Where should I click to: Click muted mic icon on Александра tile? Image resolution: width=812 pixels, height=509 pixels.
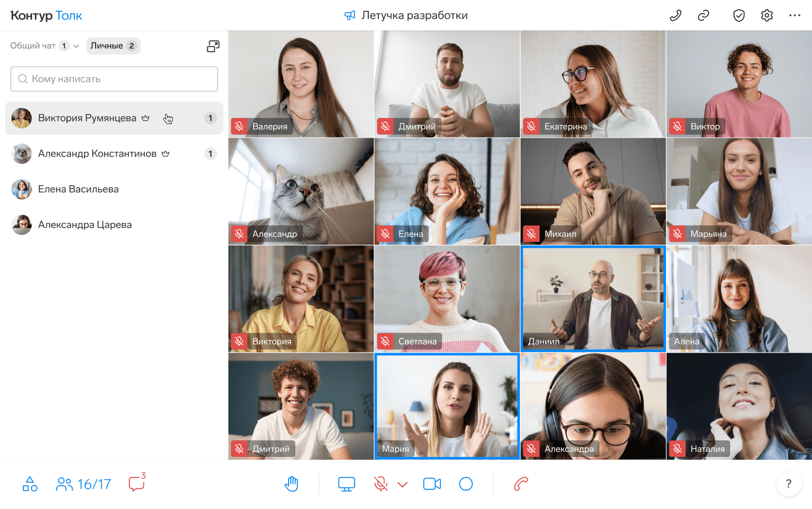tap(531, 449)
